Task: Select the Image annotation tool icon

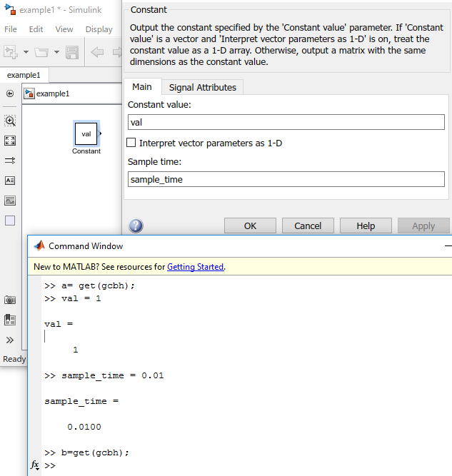Action: click(10, 201)
